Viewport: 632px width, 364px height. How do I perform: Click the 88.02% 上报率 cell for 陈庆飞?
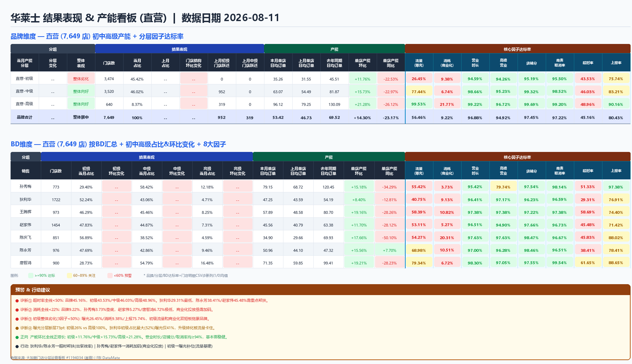click(616, 238)
